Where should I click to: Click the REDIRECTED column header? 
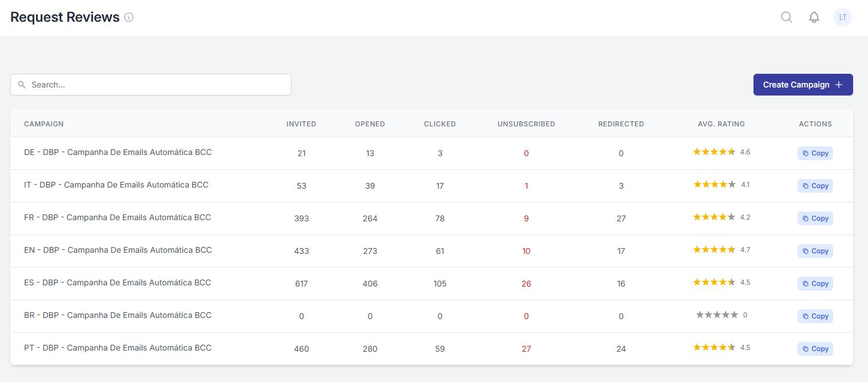coord(621,124)
